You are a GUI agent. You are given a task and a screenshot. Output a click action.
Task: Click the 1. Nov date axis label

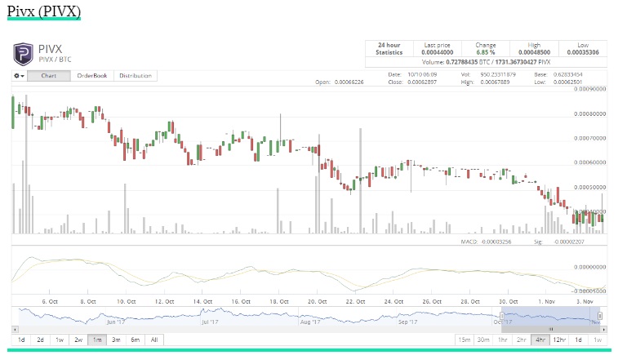547,301
